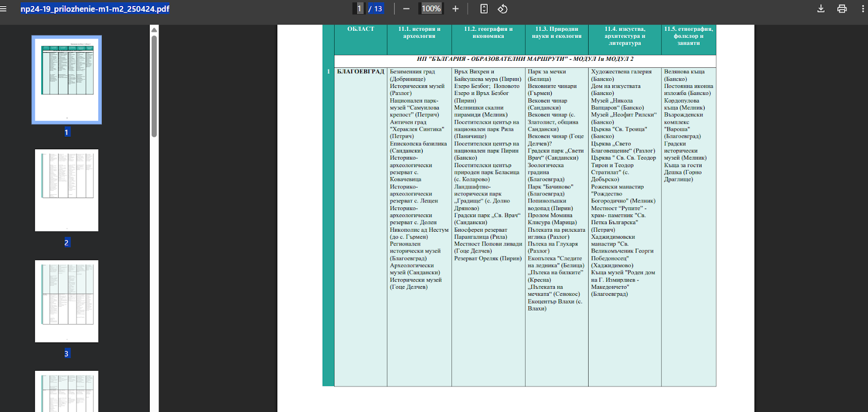Screen dimensions: 868x412
Task: Click the total pages label / 13
Action: tap(375, 9)
